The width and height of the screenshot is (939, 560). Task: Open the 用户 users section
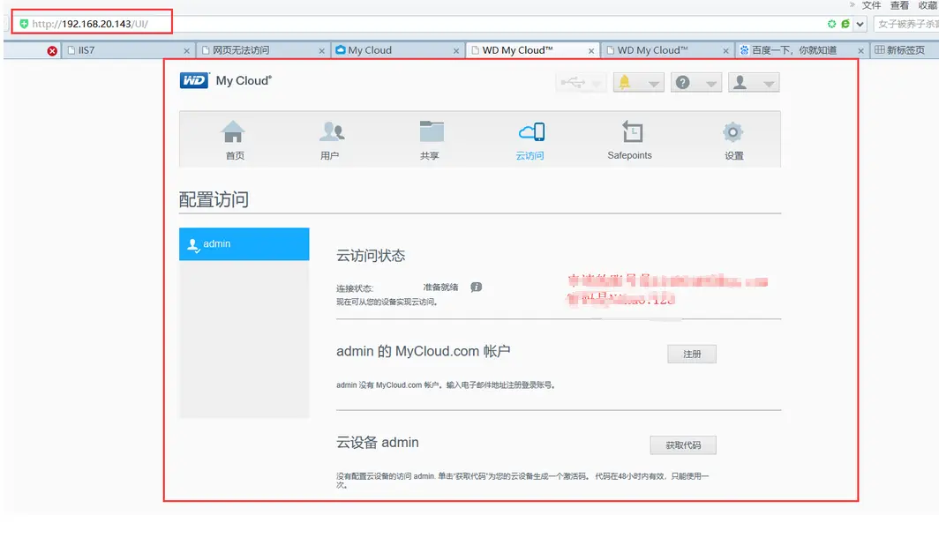pos(332,131)
